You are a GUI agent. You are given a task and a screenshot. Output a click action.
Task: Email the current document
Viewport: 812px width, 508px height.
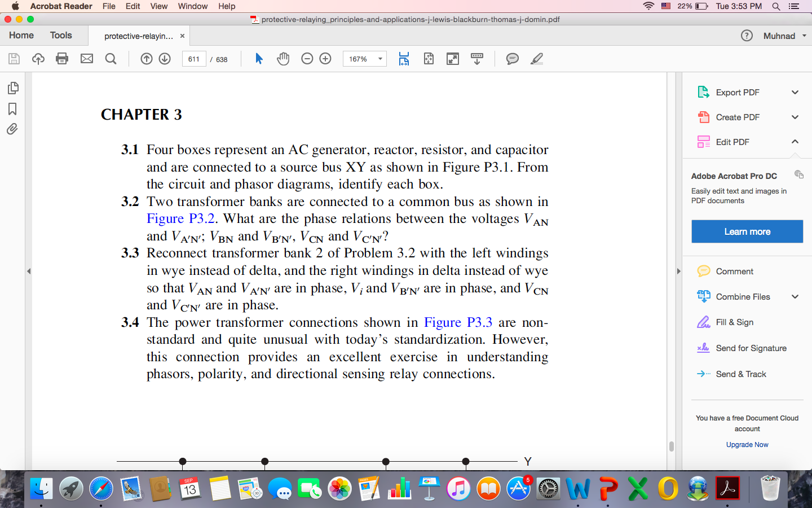(x=86, y=58)
